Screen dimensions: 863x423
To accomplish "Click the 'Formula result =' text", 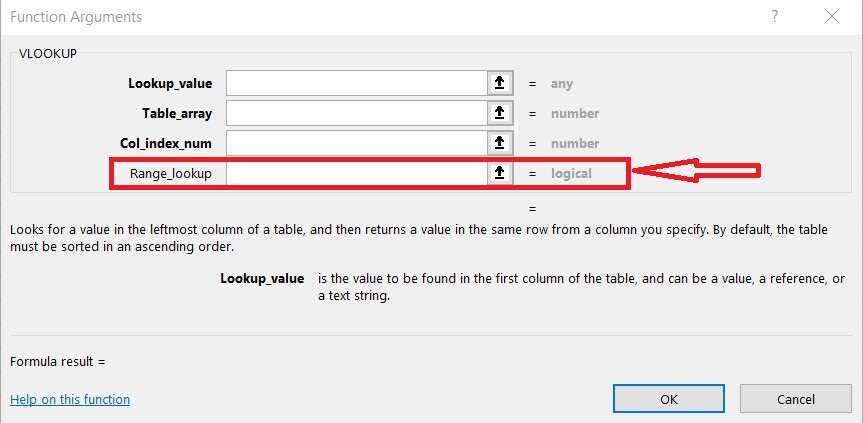I will [x=58, y=361].
